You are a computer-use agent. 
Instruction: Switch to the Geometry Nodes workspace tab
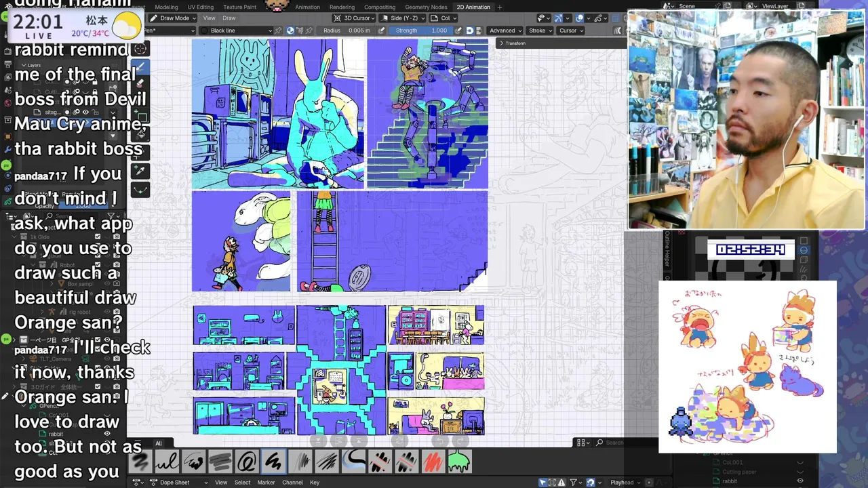426,7
